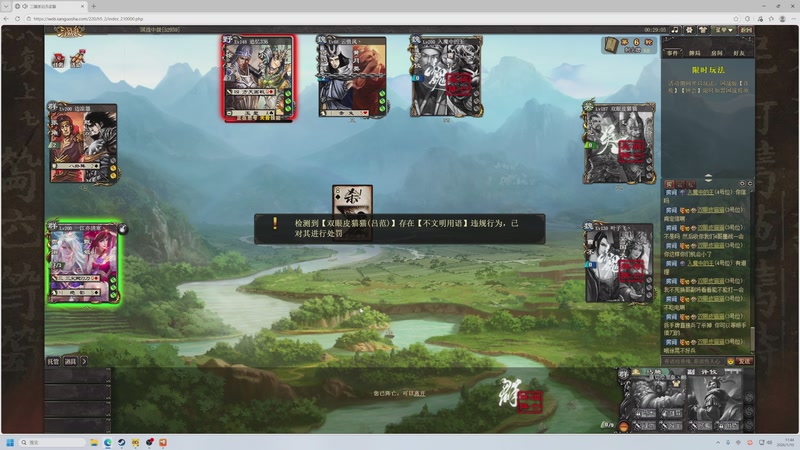The image size is (800, 450).
Task: Click the top yin-yang marker on own panel
Action: click(748, 397)
